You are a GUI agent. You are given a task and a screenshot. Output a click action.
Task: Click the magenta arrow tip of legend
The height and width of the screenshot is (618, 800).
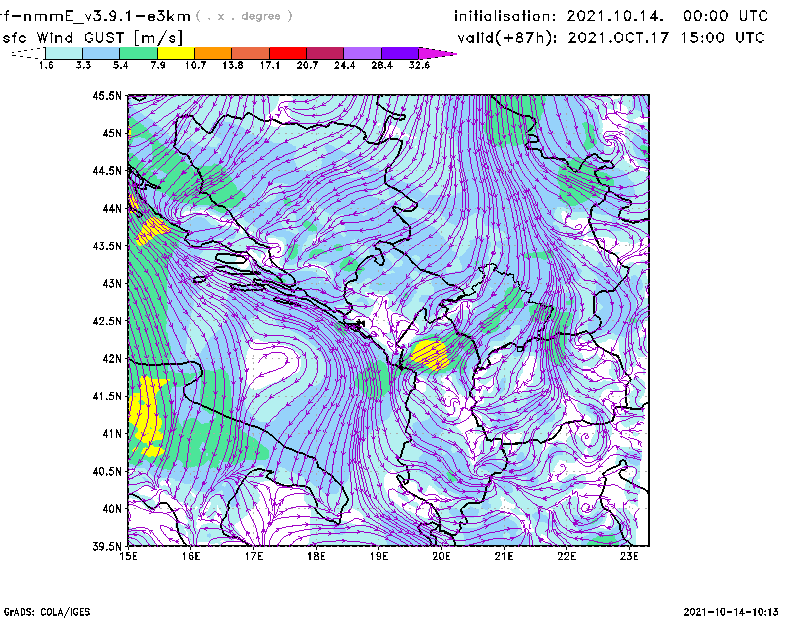pos(437,53)
